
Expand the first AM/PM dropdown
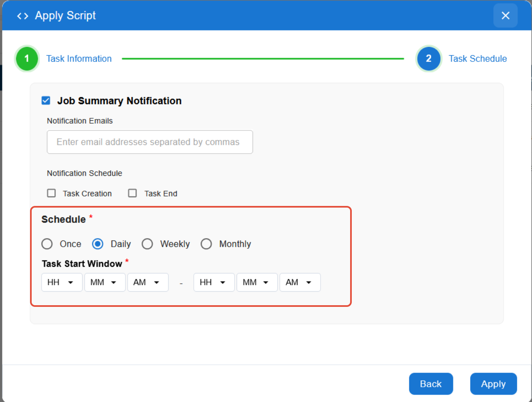point(148,282)
